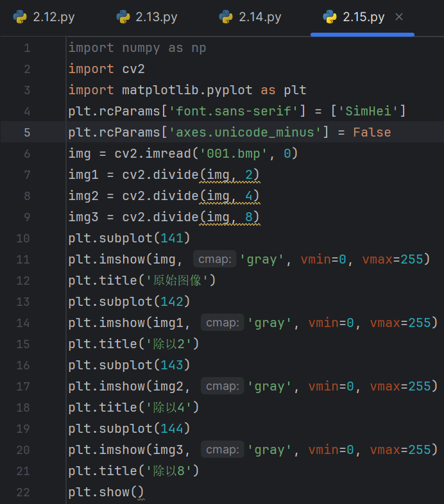Click plt.subplot(143) on line 16
This screenshot has height=504, width=444.
pyautogui.click(x=130, y=365)
